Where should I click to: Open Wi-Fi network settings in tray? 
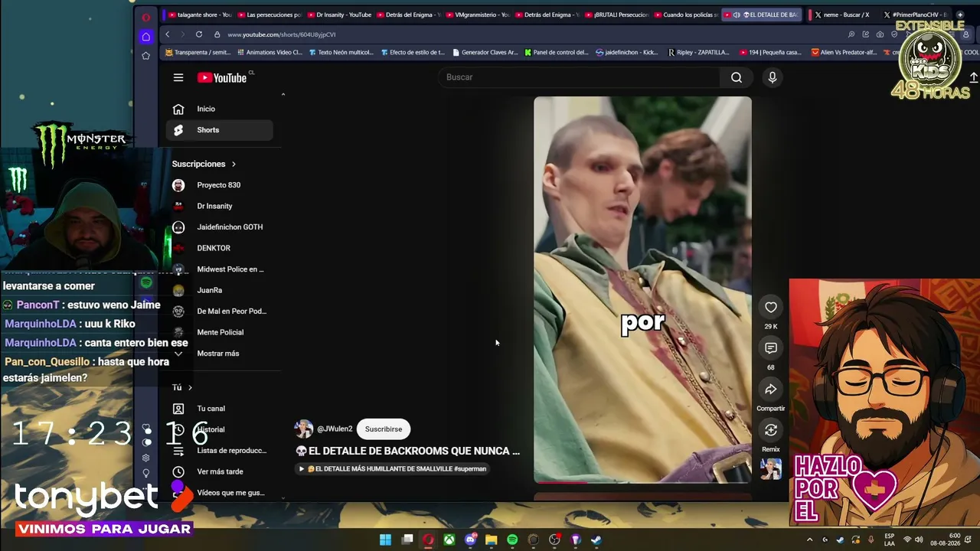[907, 540]
